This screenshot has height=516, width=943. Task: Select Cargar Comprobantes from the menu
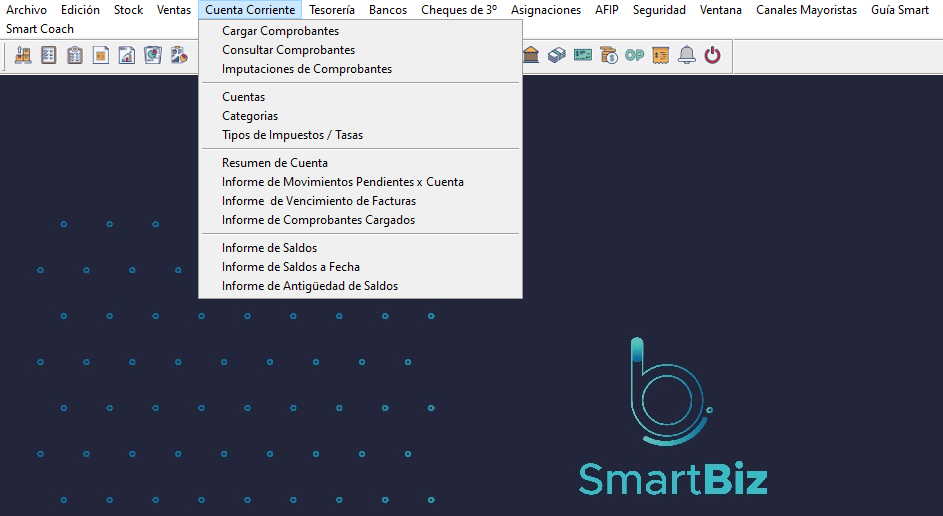[280, 31]
